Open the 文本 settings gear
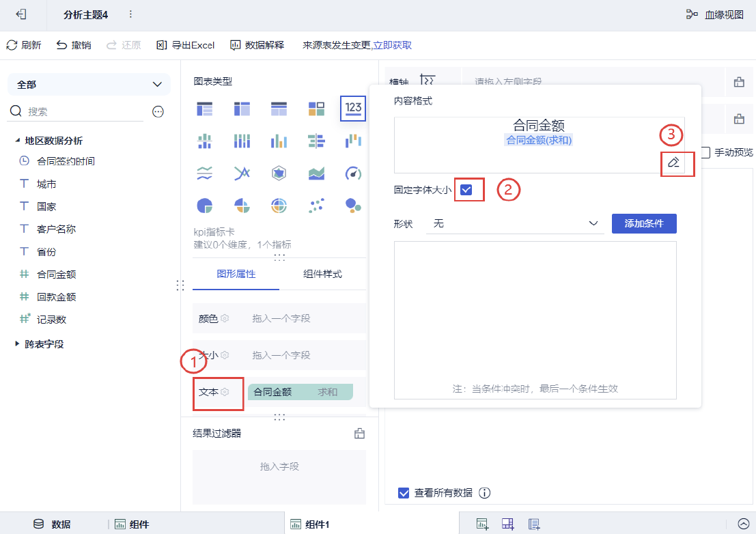The width and height of the screenshot is (756, 534). 225,392
